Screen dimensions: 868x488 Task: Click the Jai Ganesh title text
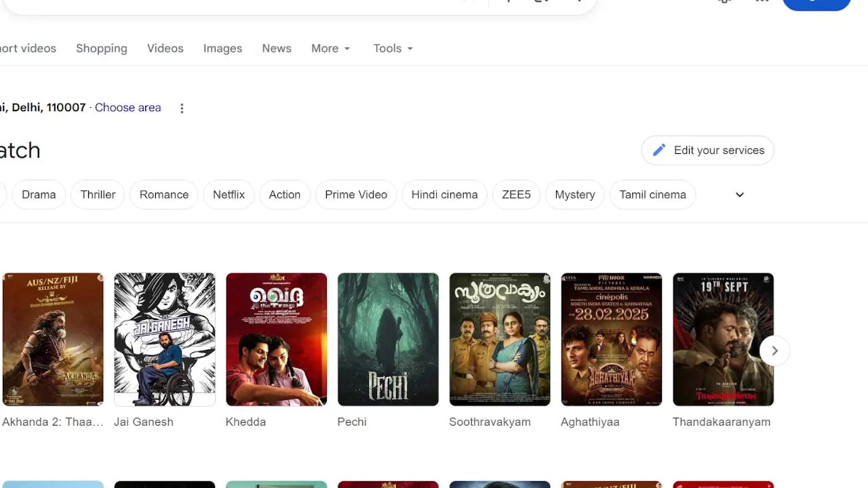click(144, 422)
